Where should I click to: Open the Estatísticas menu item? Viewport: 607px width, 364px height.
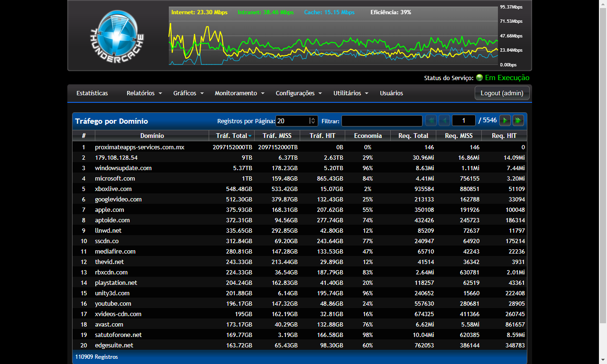pyautogui.click(x=92, y=93)
